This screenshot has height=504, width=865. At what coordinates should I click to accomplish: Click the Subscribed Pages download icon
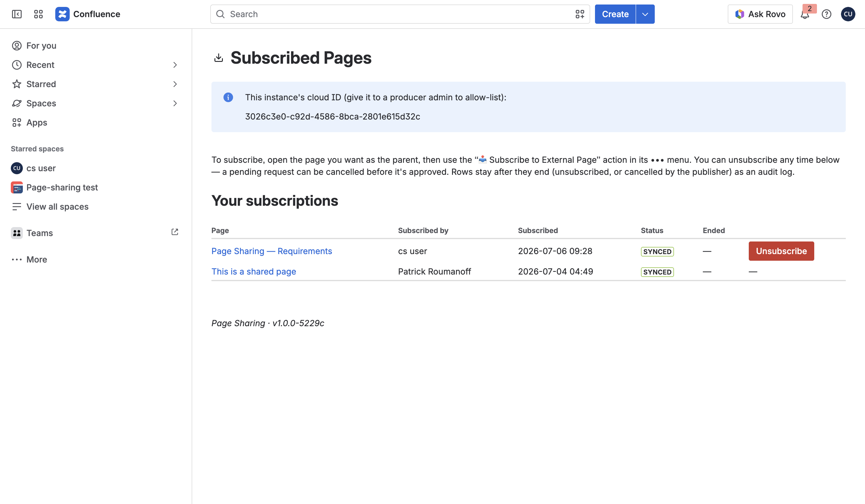pos(218,58)
